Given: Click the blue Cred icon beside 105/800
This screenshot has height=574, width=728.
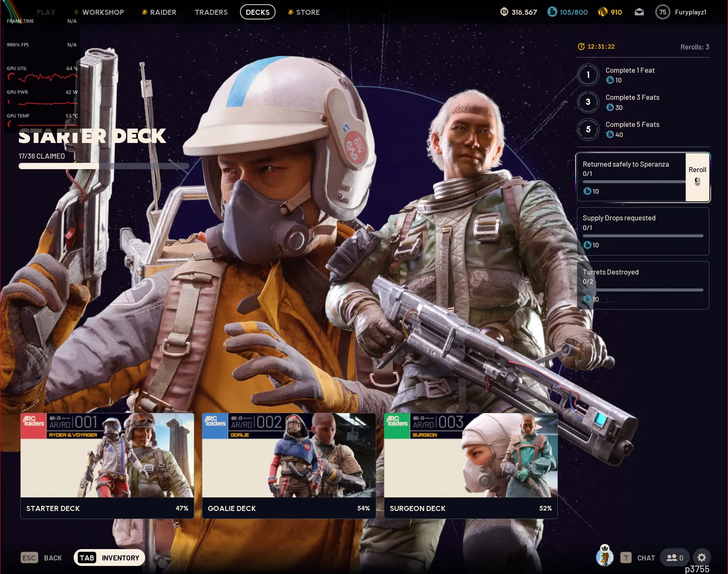Looking at the screenshot, I should (x=552, y=12).
